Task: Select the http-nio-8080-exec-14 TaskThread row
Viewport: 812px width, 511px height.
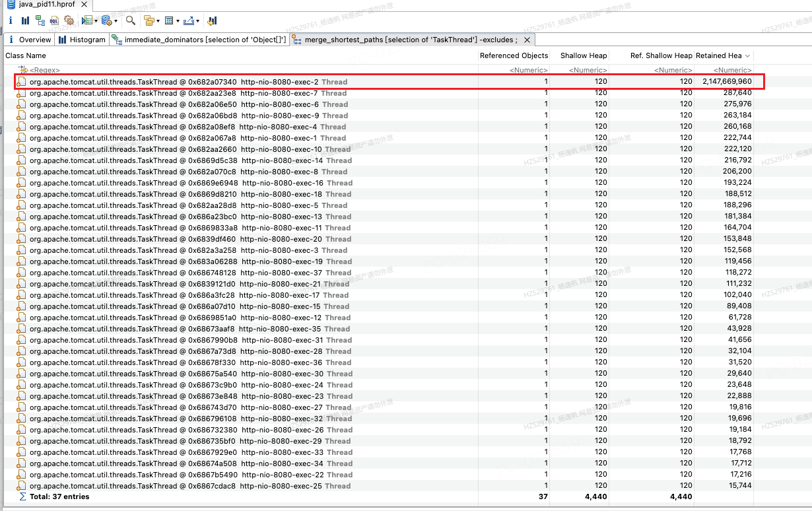Action: 378,160
